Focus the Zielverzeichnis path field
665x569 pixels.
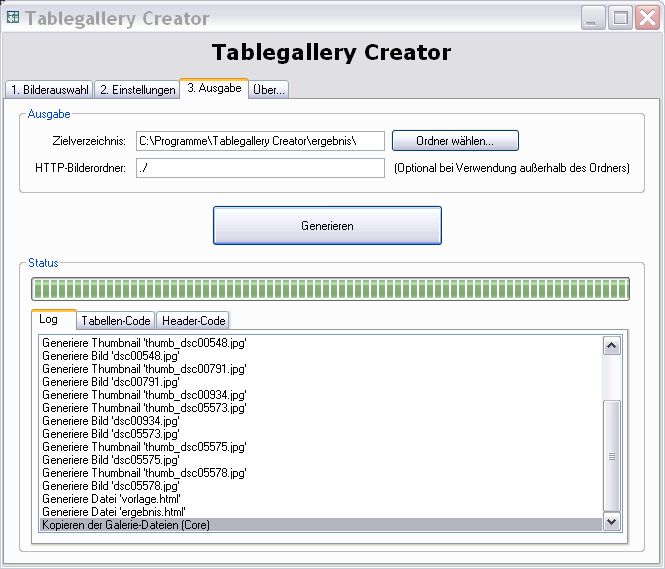pos(260,141)
